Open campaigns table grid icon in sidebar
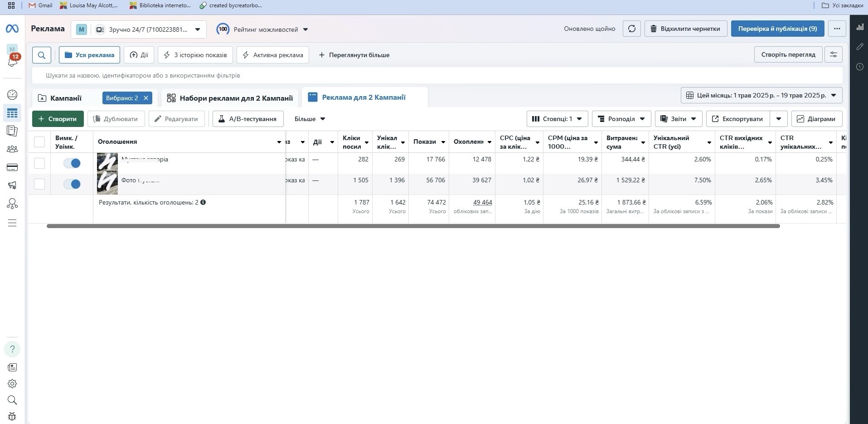This screenshot has width=868, height=424. coord(12,113)
